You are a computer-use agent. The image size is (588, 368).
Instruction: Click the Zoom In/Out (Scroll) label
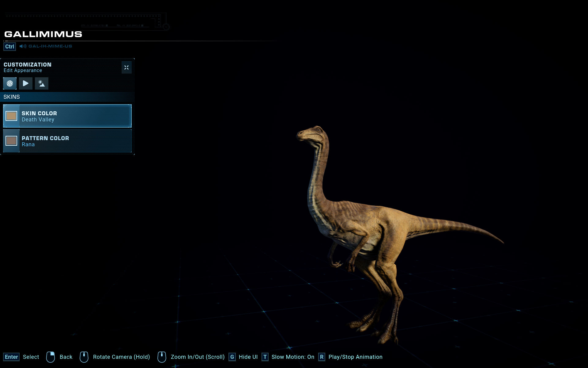198,357
